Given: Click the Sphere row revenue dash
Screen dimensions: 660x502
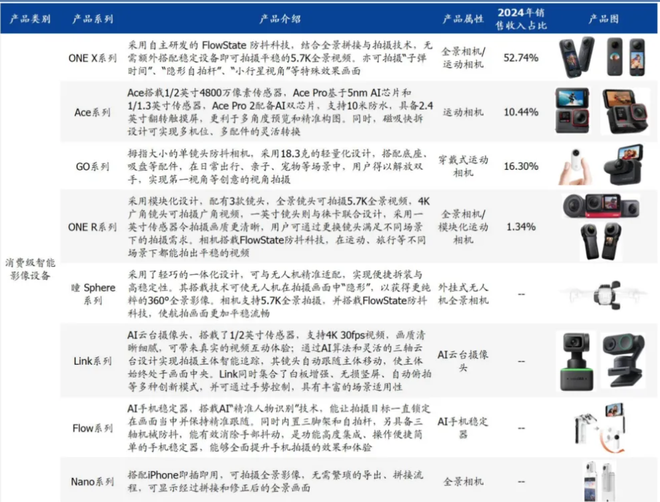Looking at the screenshot, I should click(521, 294).
